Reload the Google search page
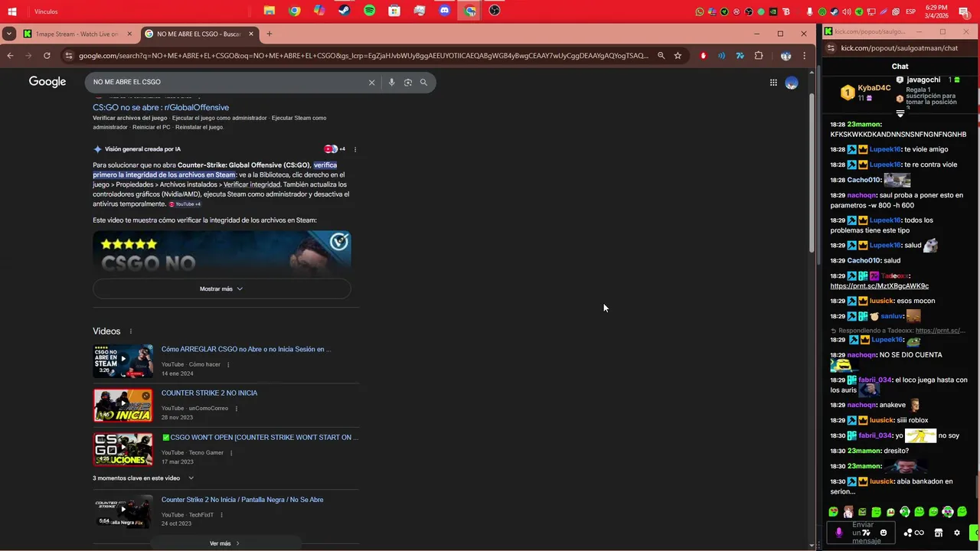 tap(47, 56)
